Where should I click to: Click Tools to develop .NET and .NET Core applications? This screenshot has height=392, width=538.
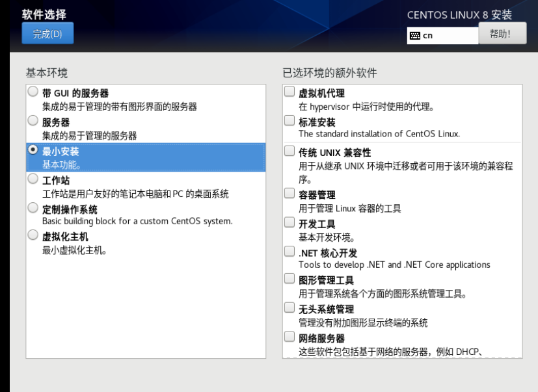coord(394,265)
